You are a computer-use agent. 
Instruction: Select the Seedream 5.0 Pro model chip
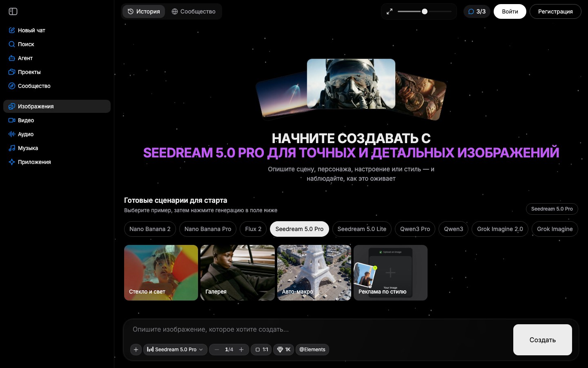(299, 229)
